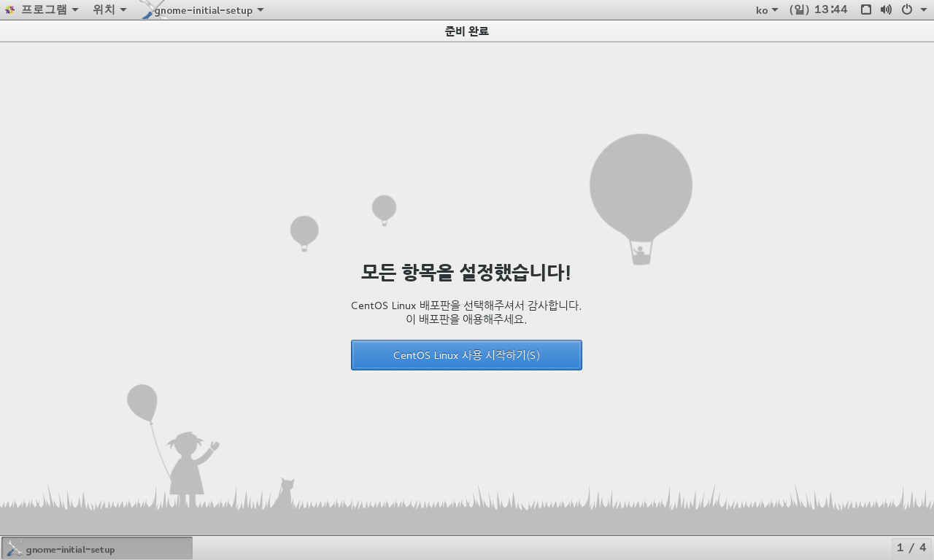Open the 위치 places menu
This screenshot has width=934, height=560.
coord(109,9)
